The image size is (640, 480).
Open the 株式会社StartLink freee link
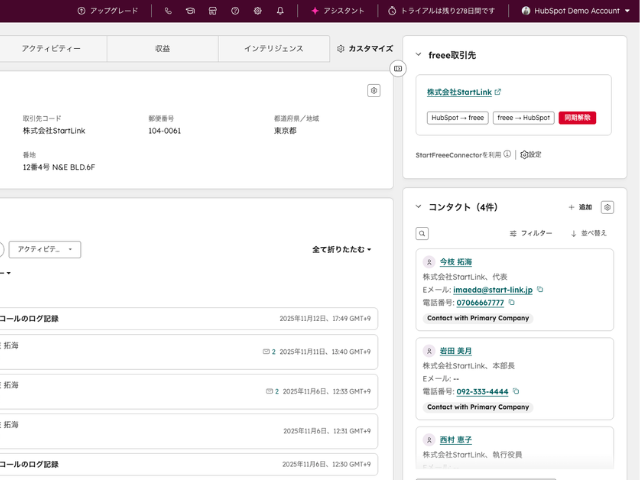[459, 92]
